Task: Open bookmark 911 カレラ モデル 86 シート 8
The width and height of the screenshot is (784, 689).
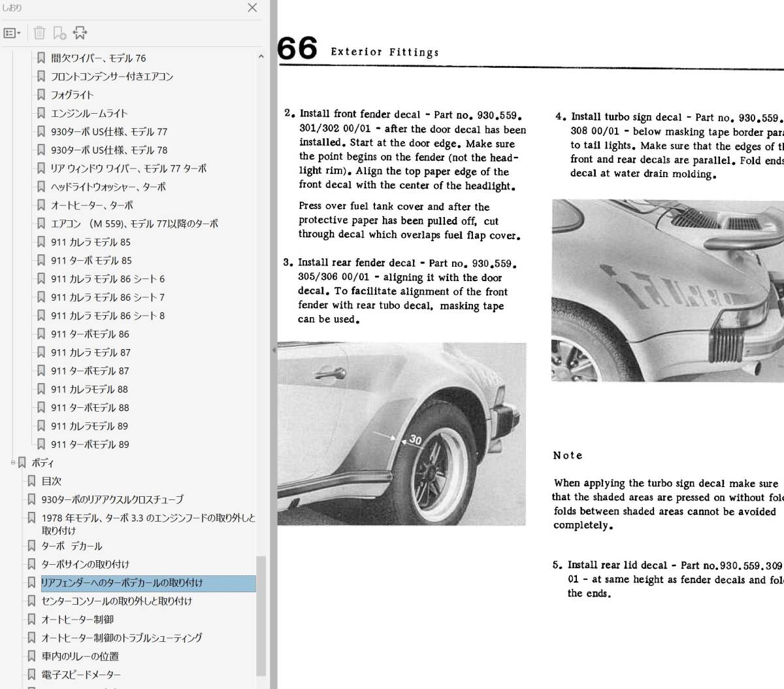Action: [107, 315]
